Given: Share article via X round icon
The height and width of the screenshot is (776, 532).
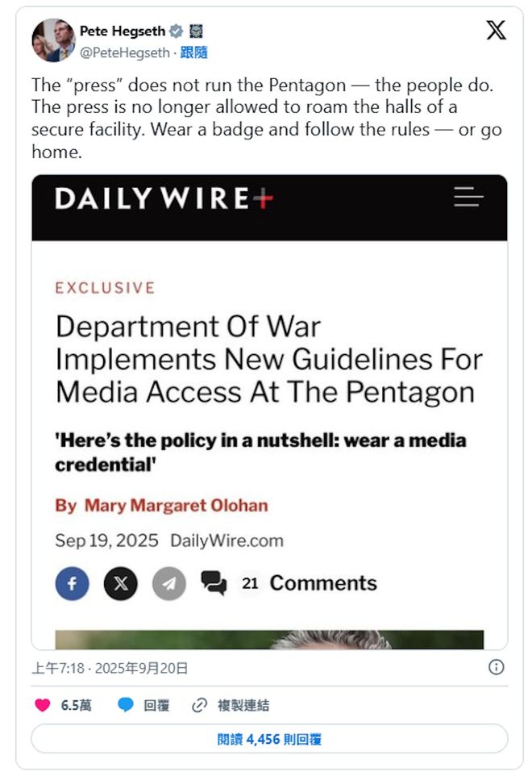Looking at the screenshot, I should point(121,583).
